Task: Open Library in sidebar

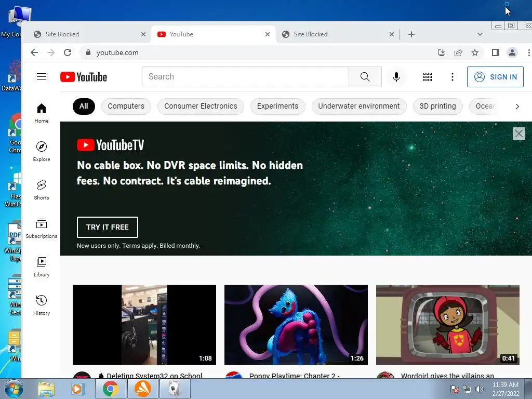Action: [42, 267]
